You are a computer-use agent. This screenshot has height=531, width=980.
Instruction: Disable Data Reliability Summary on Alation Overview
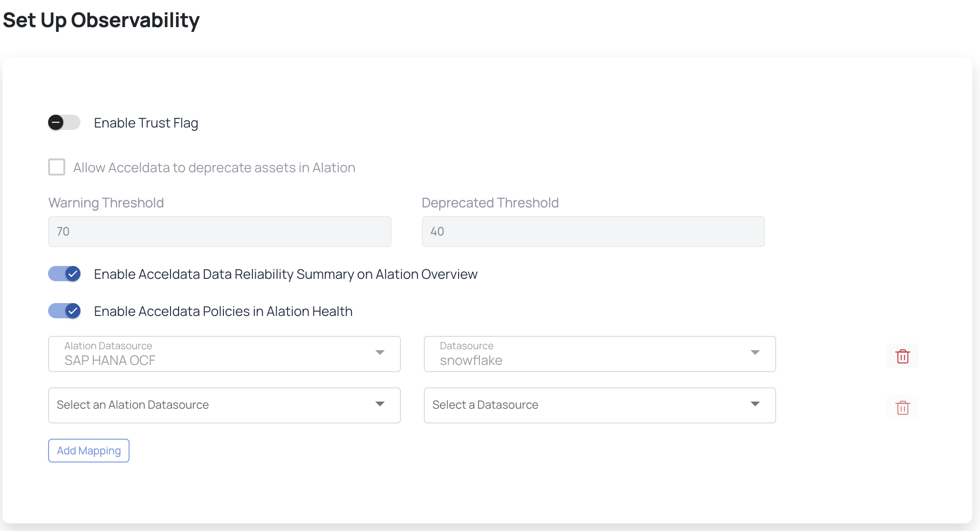click(64, 274)
